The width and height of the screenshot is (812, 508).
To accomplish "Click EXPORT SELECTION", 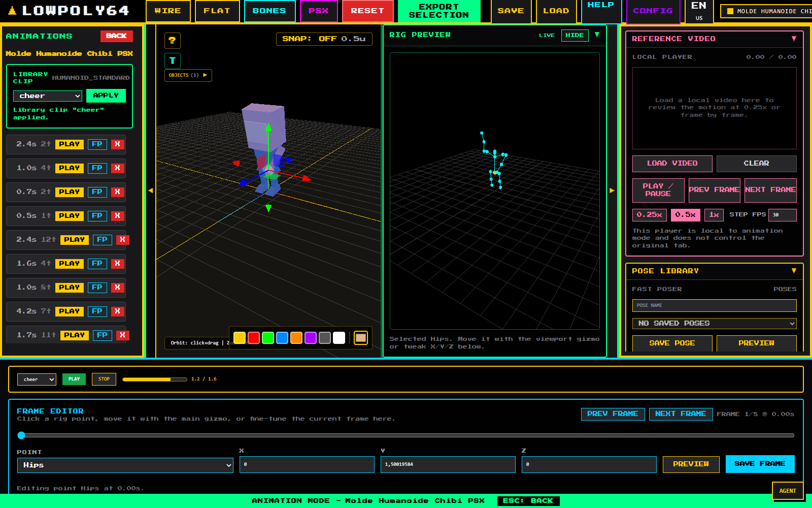I will (x=439, y=11).
